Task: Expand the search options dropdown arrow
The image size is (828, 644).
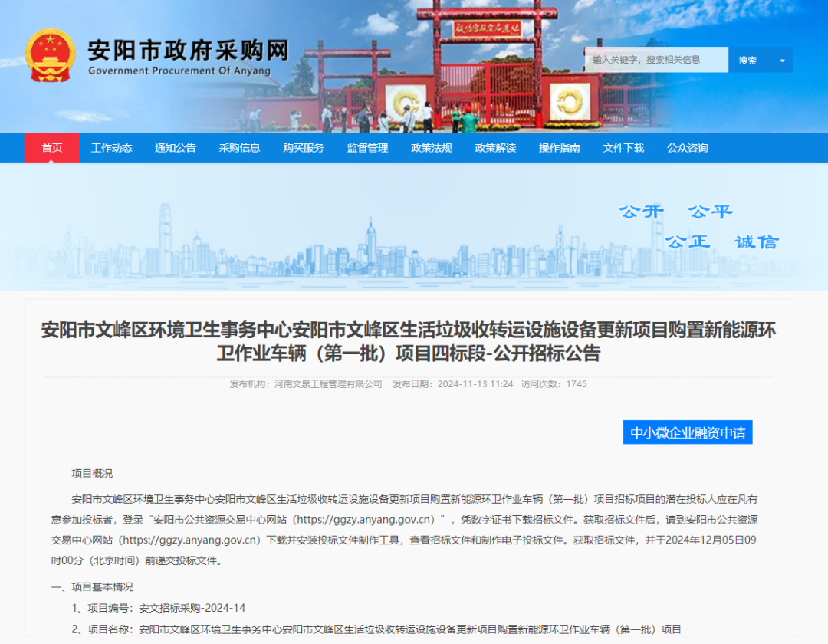Action: pos(781,59)
